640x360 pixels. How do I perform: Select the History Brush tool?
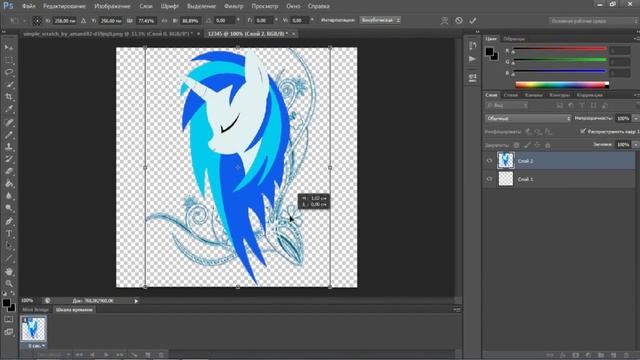tap(9, 159)
